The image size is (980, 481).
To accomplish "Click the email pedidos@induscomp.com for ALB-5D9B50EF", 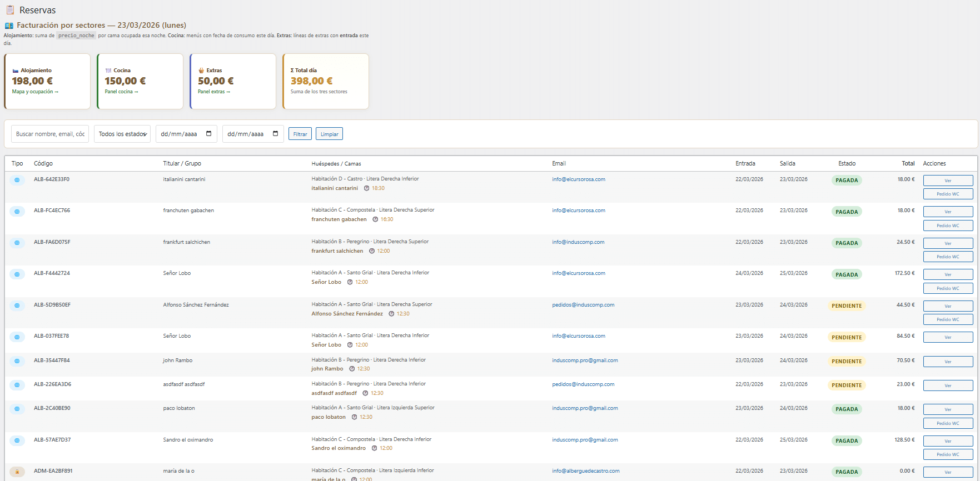I will tap(583, 305).
